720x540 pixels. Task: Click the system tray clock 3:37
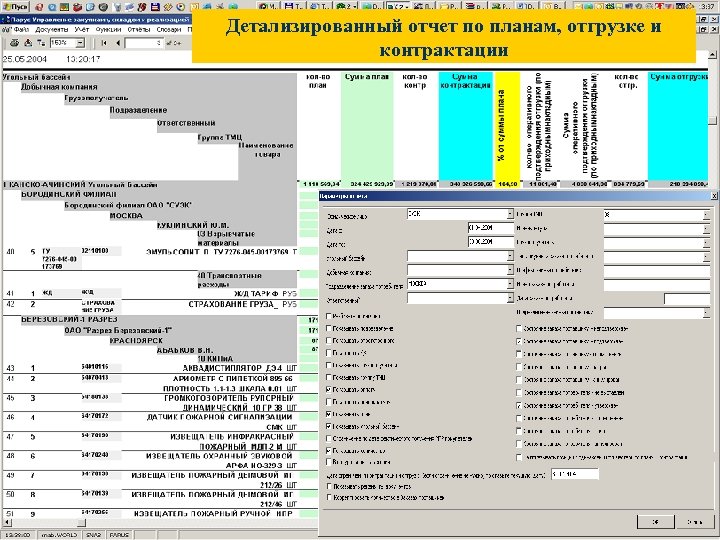708,7
